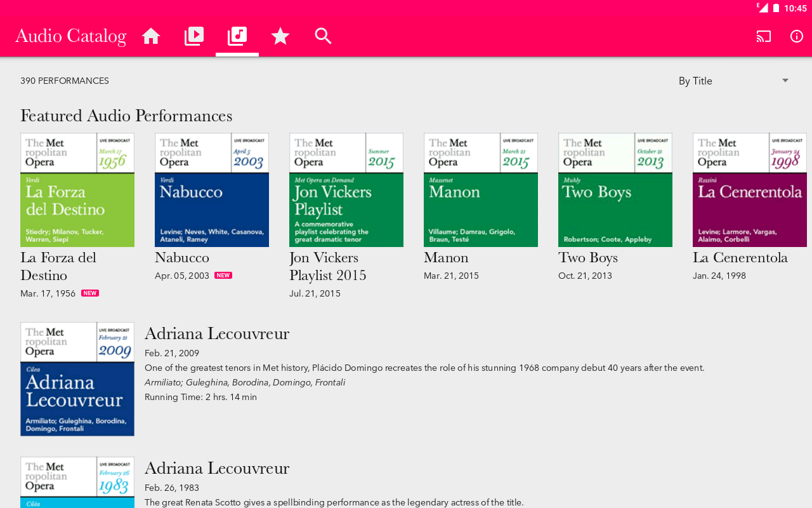The height and width of the screenshot is (508, 812).
Task: Open Adriana Lecouvreur Feb. 21, 2009 title
Action: (x=217, y=333)
